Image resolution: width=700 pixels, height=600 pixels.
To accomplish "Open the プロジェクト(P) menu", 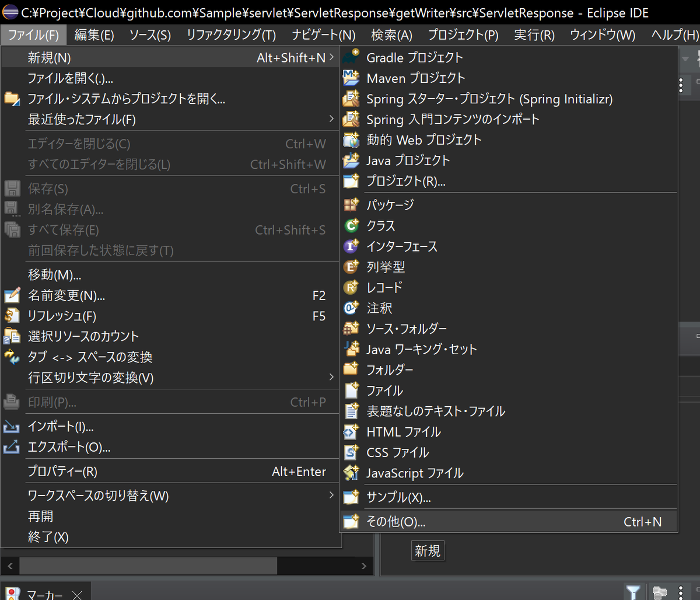I will [x=463, y=35].
